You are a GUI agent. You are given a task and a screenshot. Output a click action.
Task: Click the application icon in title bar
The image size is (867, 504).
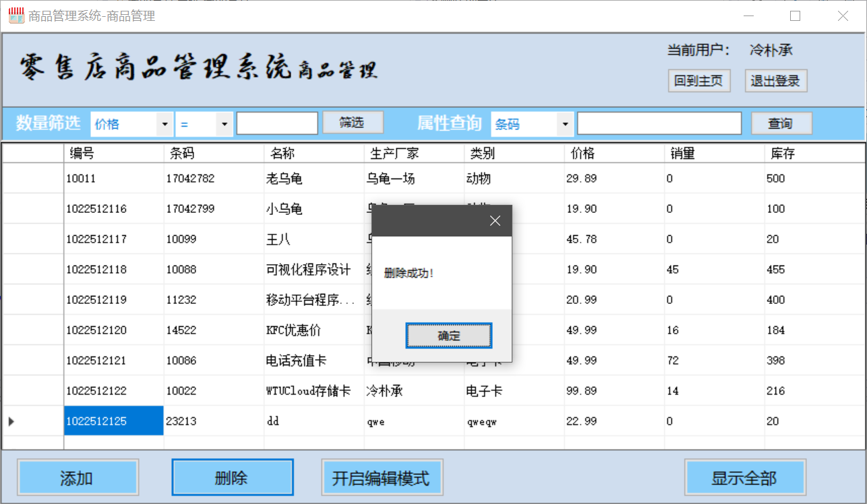coord(16,15)
